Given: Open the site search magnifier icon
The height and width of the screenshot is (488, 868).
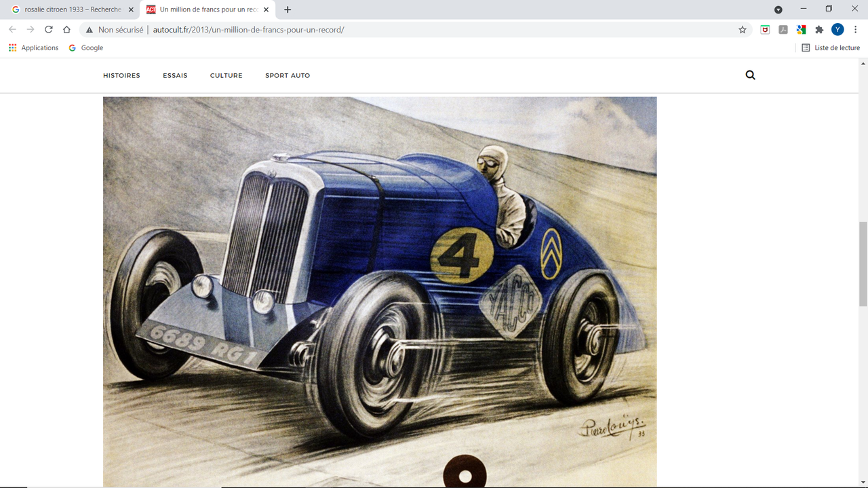Looking at the screenshot, I should point(750,75).
